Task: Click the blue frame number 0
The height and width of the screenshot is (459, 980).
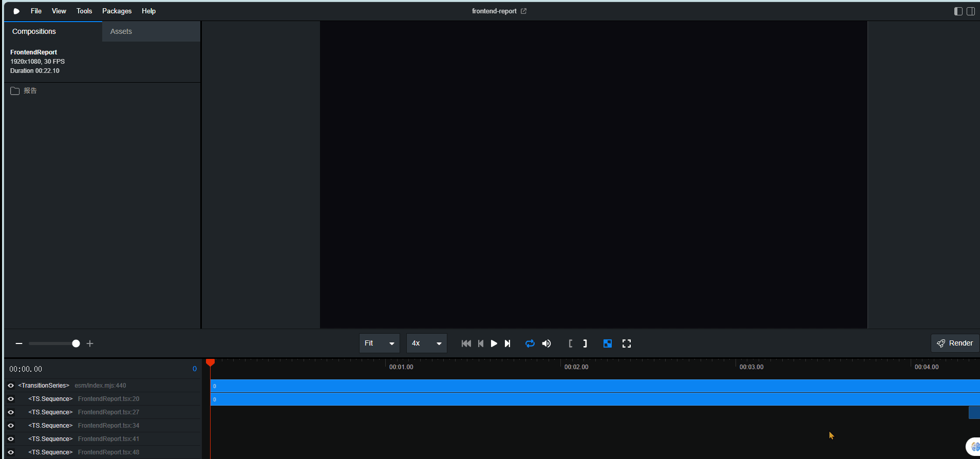Action: coord(195,369)
